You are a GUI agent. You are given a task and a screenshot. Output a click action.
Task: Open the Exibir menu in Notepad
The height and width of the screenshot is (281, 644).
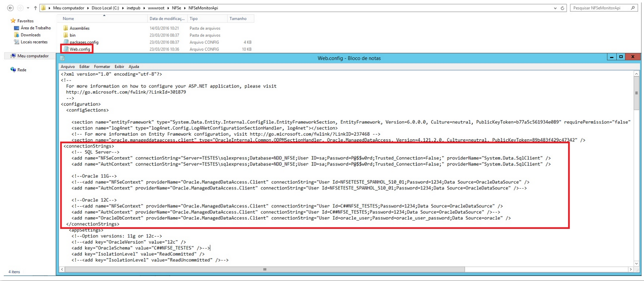[119, 67]
